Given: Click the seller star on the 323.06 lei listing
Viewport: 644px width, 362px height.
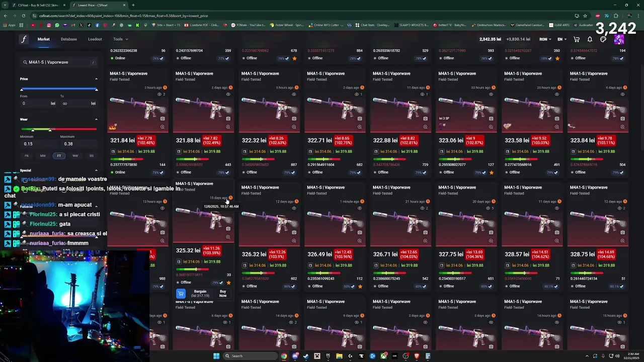Looking at the screenshot, I should click(x=491, y=172).
